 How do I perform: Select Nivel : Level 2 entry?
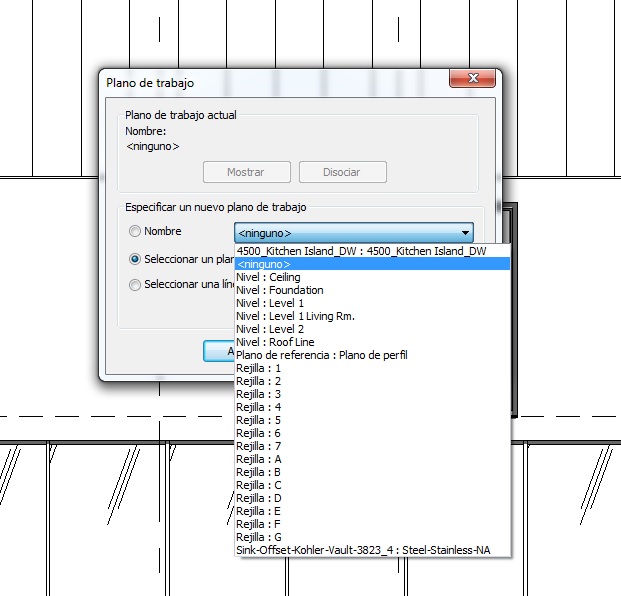coord(270,329)
